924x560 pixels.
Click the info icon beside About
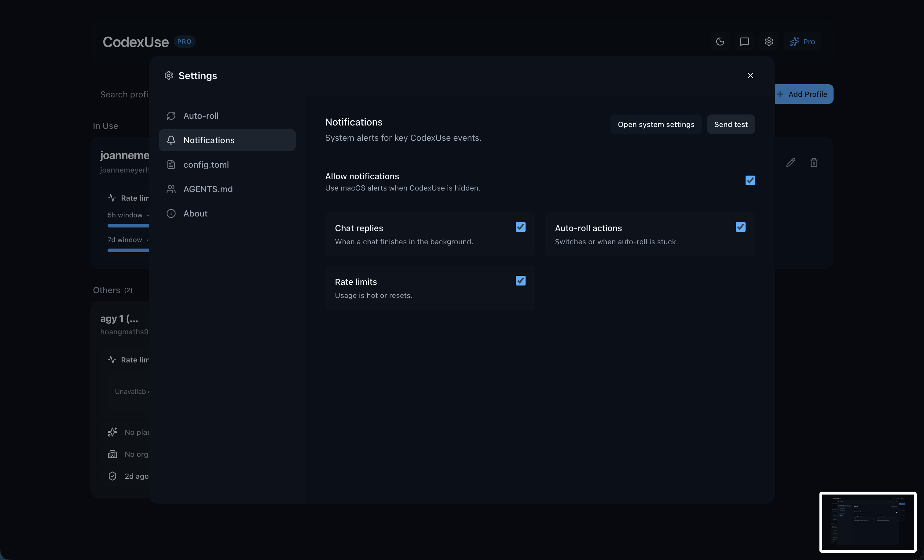point(171,213)
